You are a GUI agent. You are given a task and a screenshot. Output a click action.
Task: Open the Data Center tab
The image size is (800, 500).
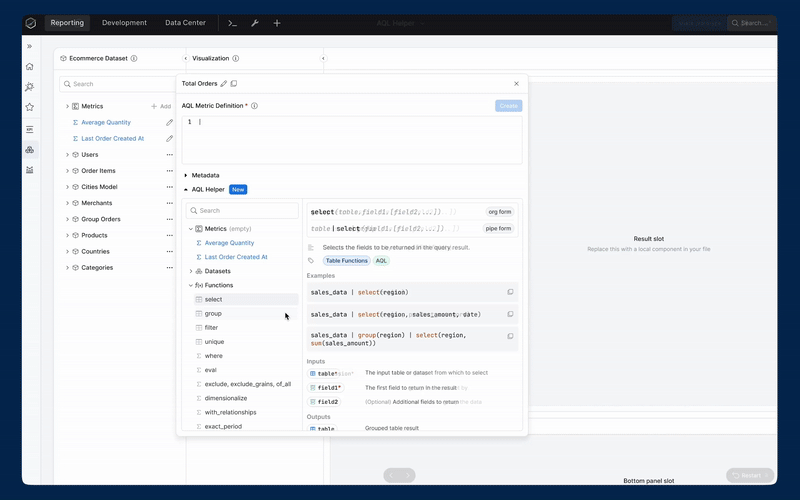click(x=185, y=23)
